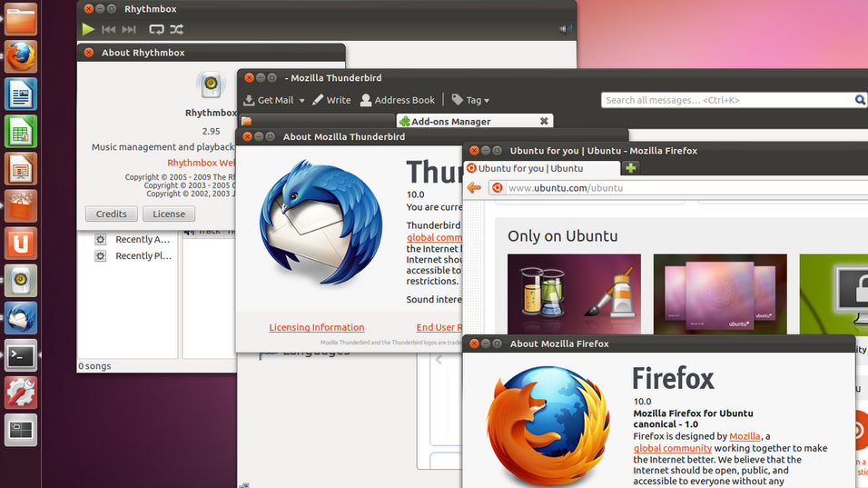Open the Files launcher icon
This screenshot has width=868, height=488.
pyautogui.click(x=21, y=19)
